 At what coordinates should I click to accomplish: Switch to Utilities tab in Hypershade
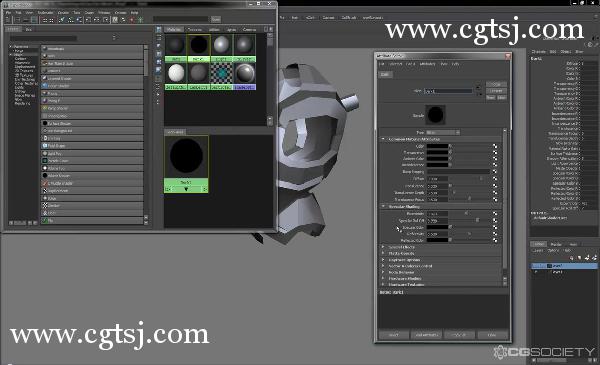pos(214,29)
